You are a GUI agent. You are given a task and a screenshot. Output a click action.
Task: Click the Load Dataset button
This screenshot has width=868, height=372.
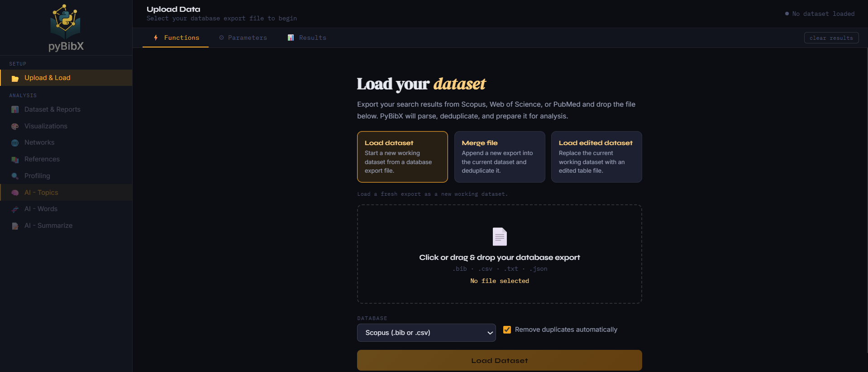point(500,360)
